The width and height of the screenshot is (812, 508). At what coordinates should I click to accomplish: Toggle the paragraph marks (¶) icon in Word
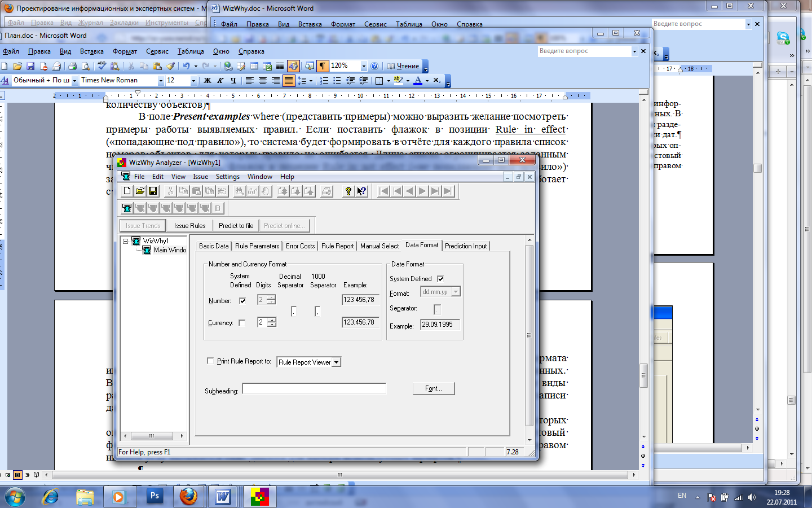[x=323, y=66]
